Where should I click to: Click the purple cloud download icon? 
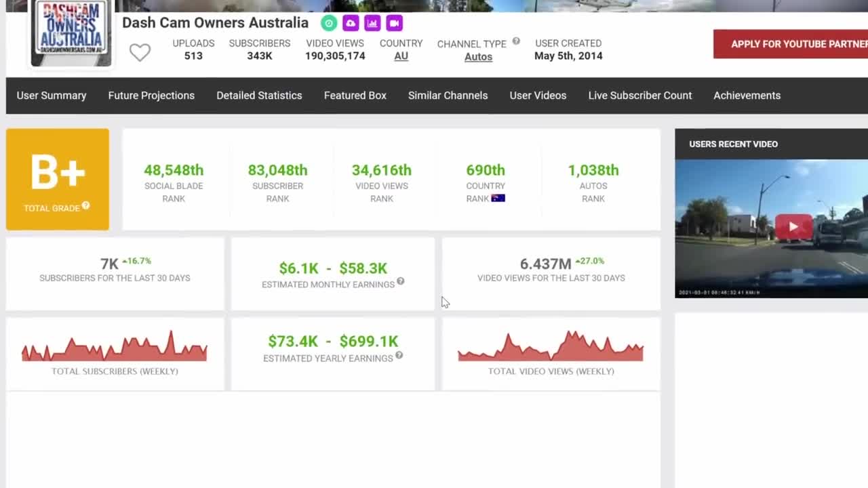click(x=351, y=23)
